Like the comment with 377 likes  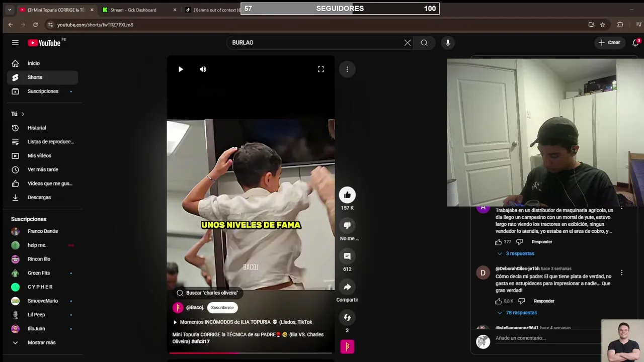point(499,242)
